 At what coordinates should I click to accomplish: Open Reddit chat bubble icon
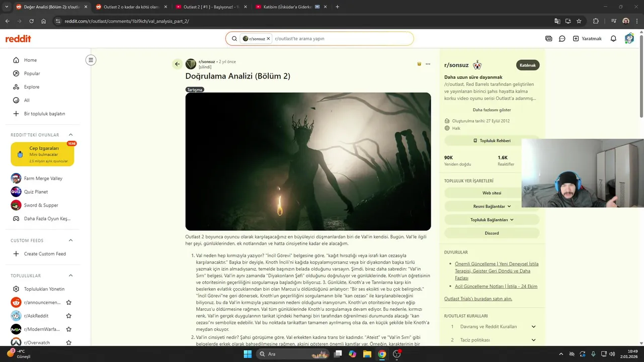point(562,39)
